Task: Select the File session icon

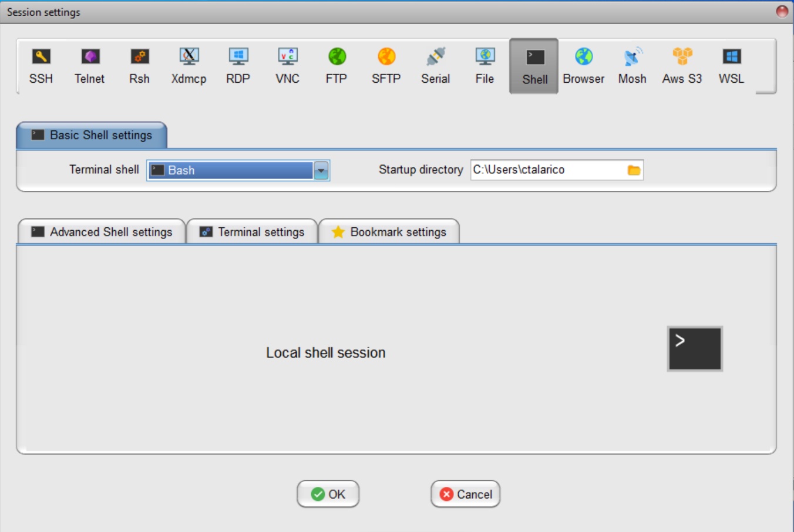Action: tap(485, 66)
